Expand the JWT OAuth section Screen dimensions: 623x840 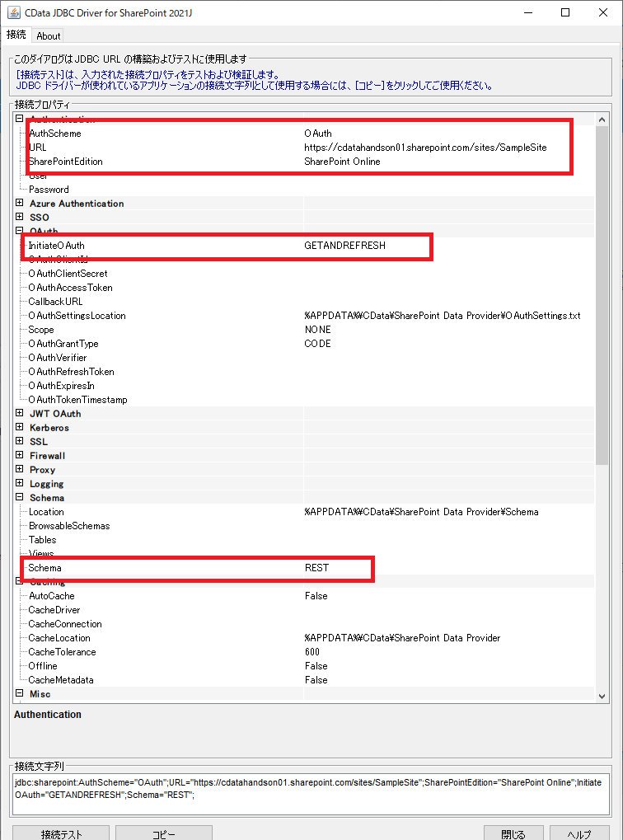pos(19,413)
